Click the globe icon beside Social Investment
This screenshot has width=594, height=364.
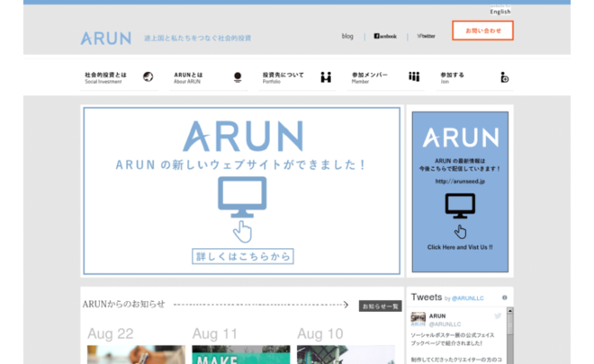[x=148, y=77]
